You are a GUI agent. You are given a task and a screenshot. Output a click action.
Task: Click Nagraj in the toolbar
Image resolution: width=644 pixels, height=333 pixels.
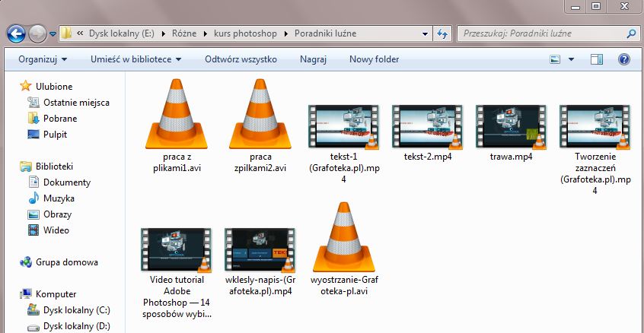click(313, 59)
